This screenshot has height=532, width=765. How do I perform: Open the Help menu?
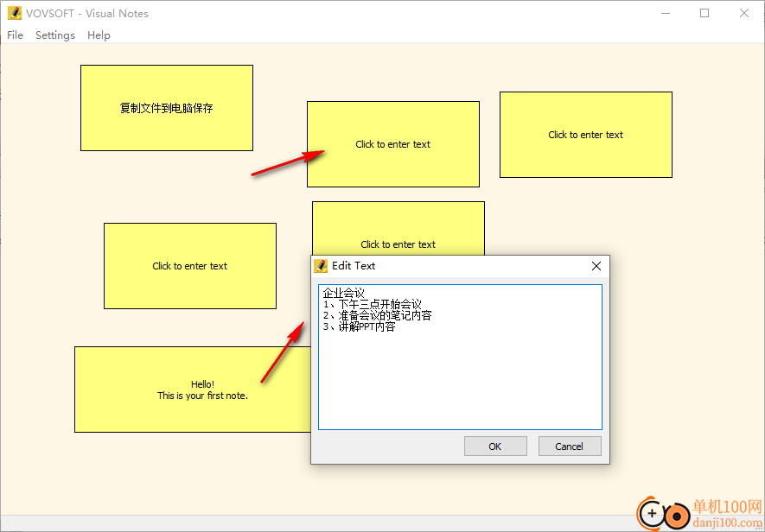[x=99, y=35]
